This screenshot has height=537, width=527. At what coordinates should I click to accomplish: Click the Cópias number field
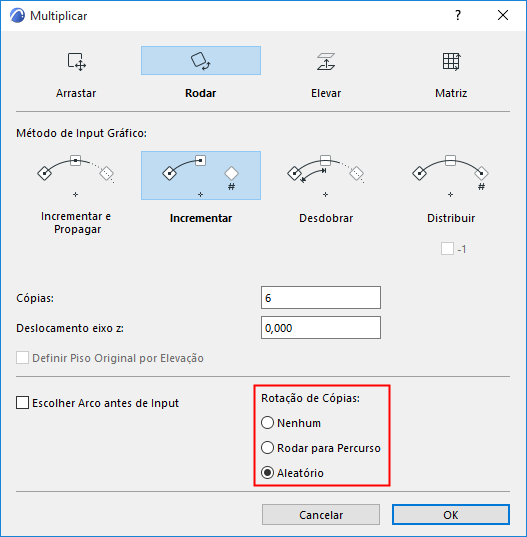(x=321, y=298)
